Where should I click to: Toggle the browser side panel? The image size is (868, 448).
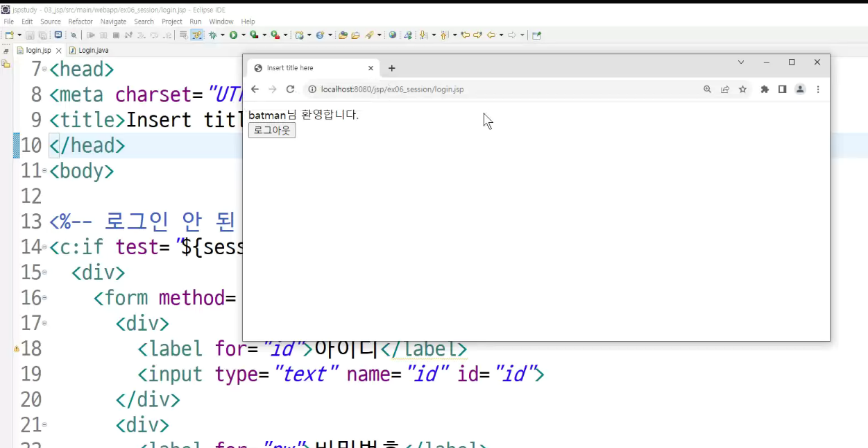[782, 89]
